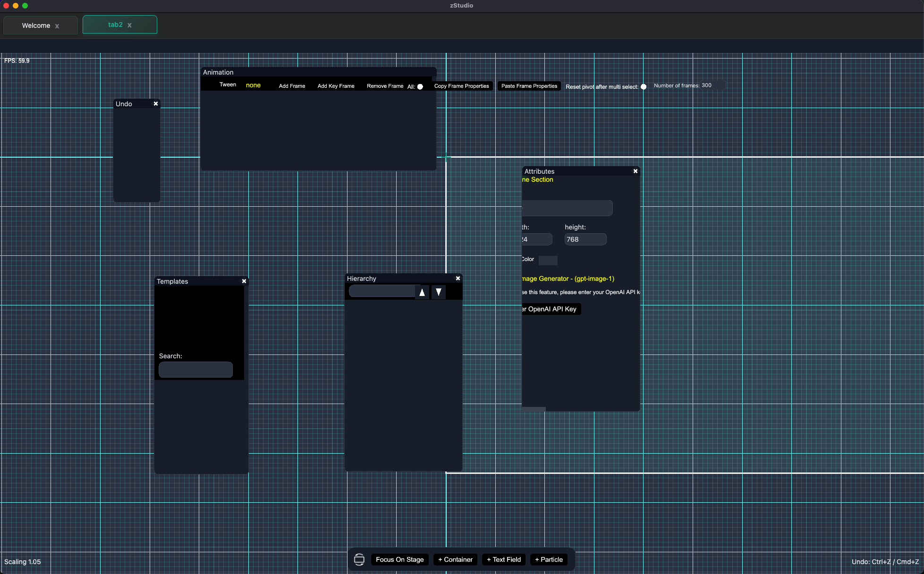Close the Attributes panel
The image size is (924, 574).
(x=636, y=171)
